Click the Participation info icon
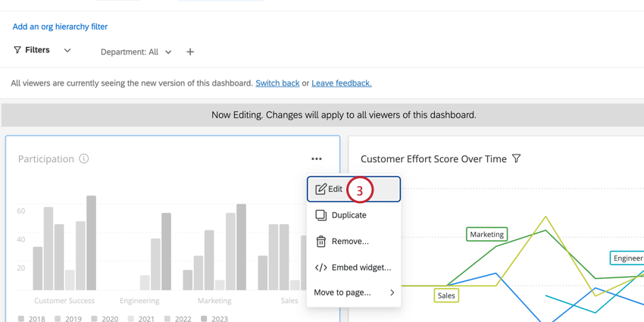 [84, 159]
